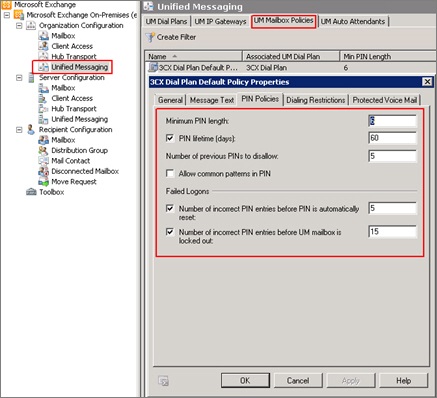This screenshot has width=437, height=398.
Task: Sort by the Name column header
Action: pyautogui.click(x=193, y=56)
